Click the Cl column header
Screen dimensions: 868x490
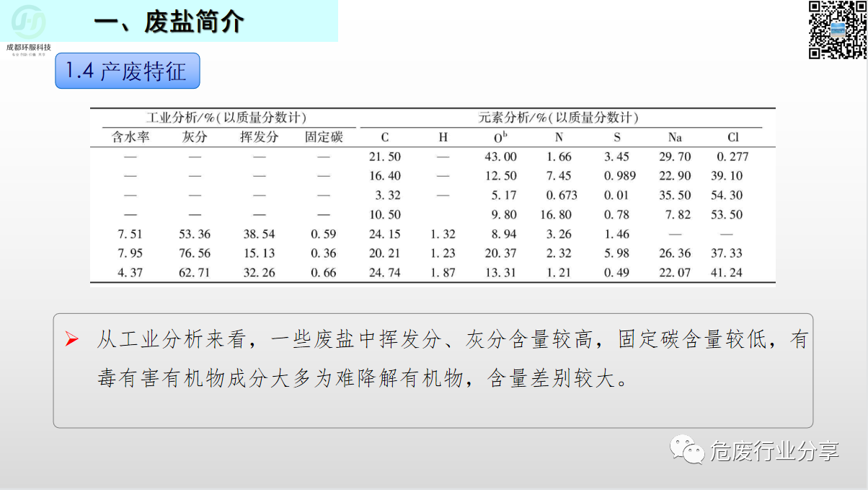coord(732,137)
